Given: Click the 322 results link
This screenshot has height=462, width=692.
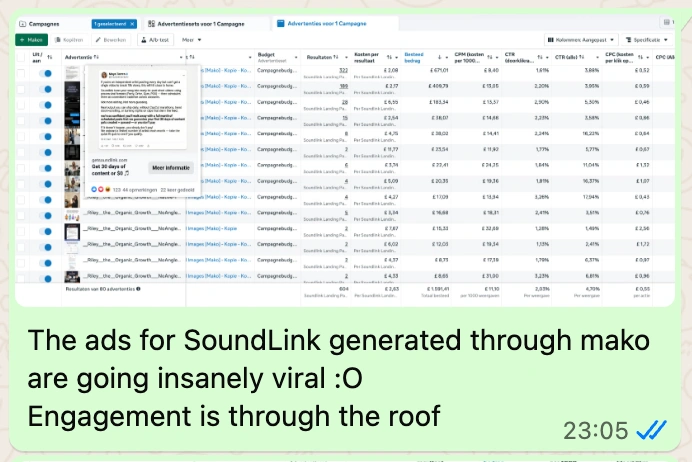Looking at the screenshot, I should (343, 71).
